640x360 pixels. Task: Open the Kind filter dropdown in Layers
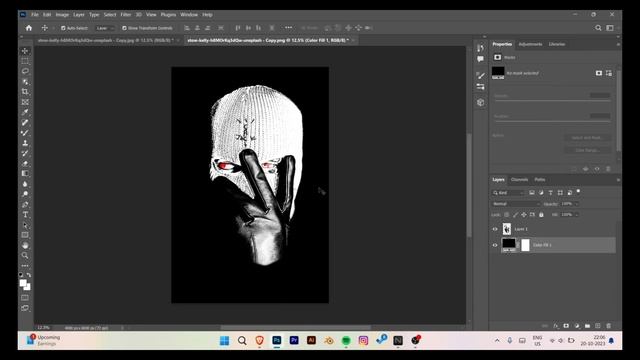pyautogui.click(x=508, y=193)
